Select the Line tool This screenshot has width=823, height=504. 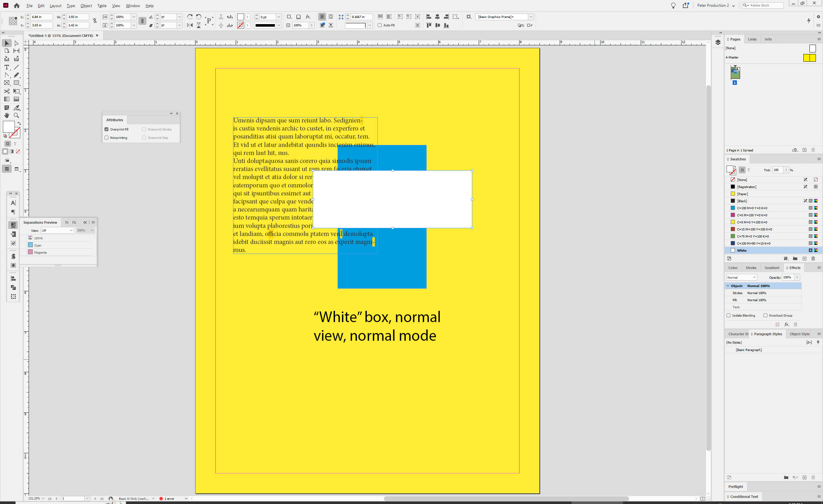[16, 67]
